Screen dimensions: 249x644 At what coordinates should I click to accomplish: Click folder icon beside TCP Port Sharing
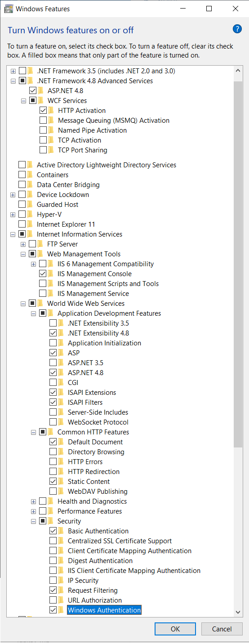click(52, 150)
